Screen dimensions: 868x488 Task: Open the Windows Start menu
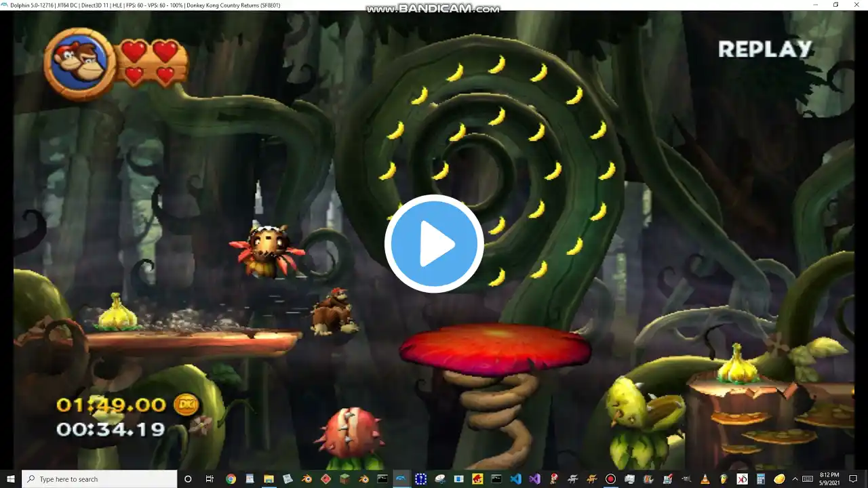coord(10,479)
